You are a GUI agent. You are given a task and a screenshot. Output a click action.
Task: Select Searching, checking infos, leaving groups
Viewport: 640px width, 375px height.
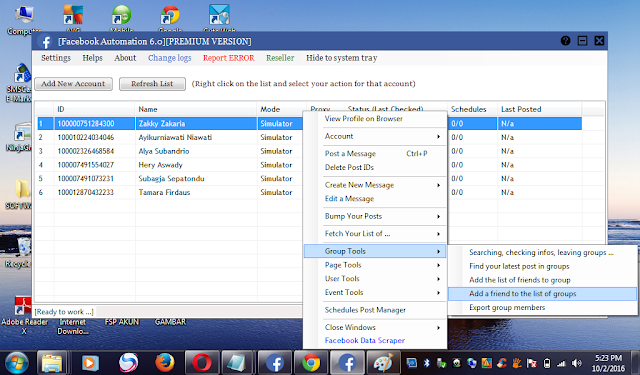tap(542, 253)
